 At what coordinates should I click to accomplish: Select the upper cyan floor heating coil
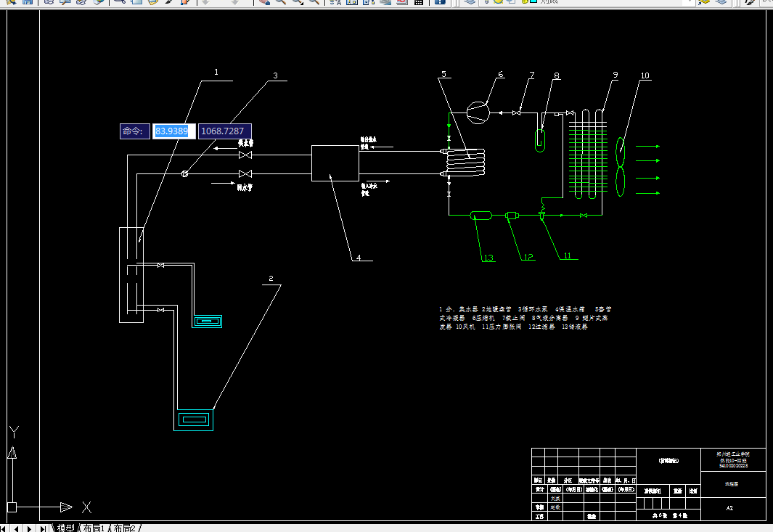[x=207, y=322]
